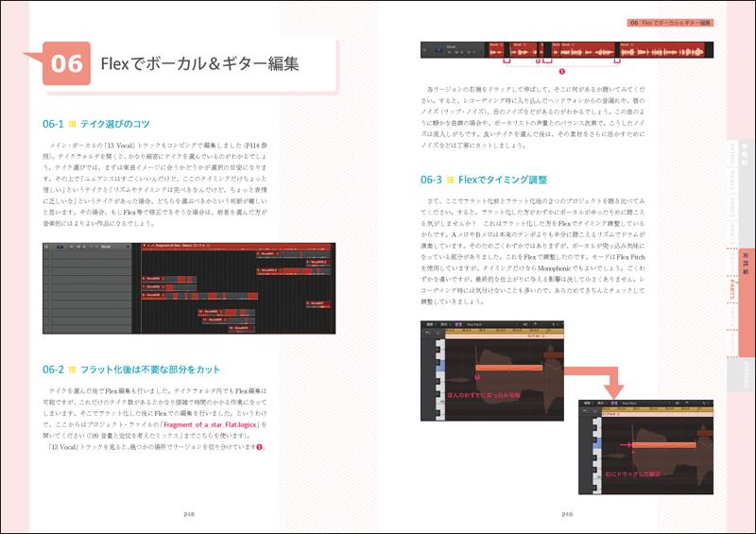Open 表示 menu in the 右にドラッグして修正 Flex Pitch editor
This screenshot has height=534, width=756.
coord(601,404)
